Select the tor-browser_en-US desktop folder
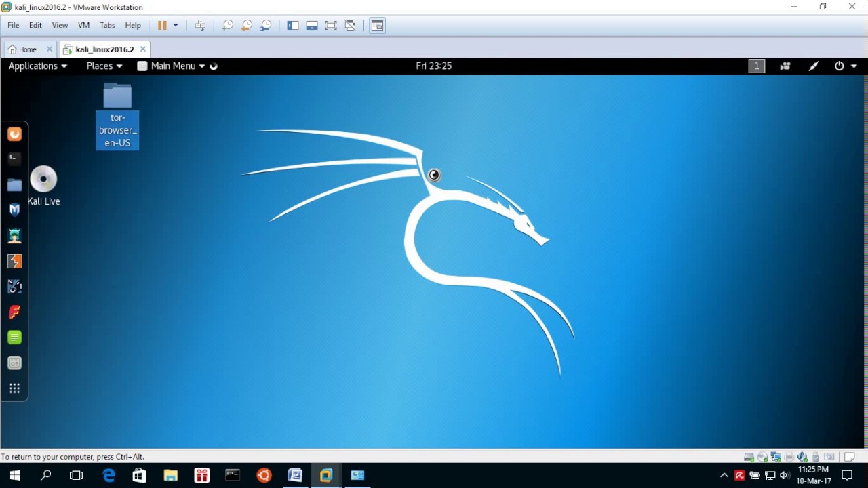The image size is (868, 488). pyautogui.click(x=117, y=116)
